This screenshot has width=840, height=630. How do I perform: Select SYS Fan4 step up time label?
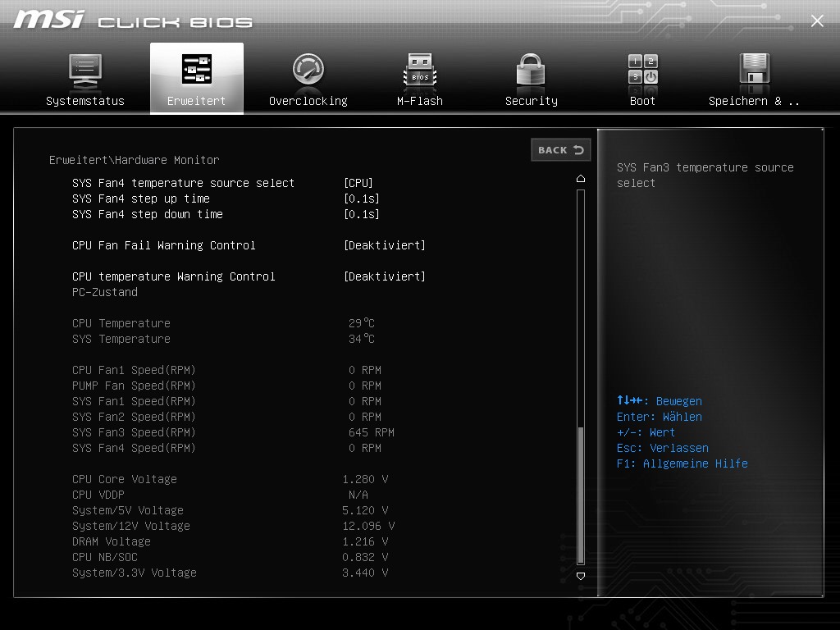(141, 199)
